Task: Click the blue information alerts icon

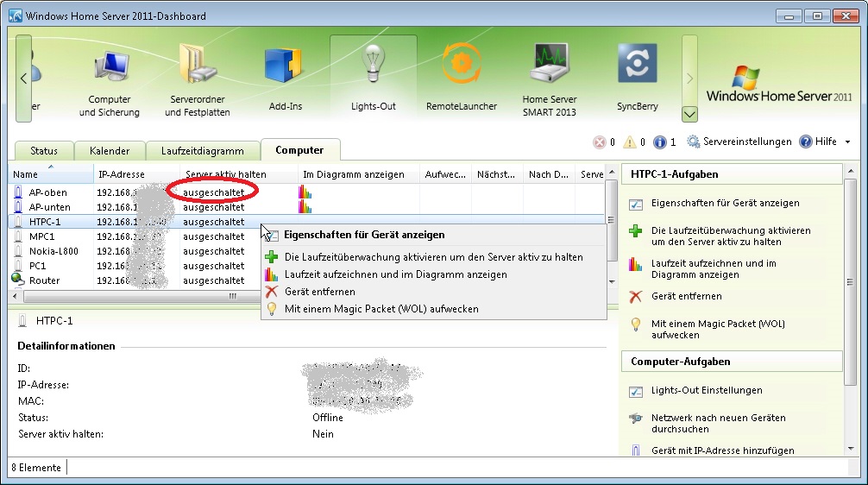Action: (x=660, y=142)
